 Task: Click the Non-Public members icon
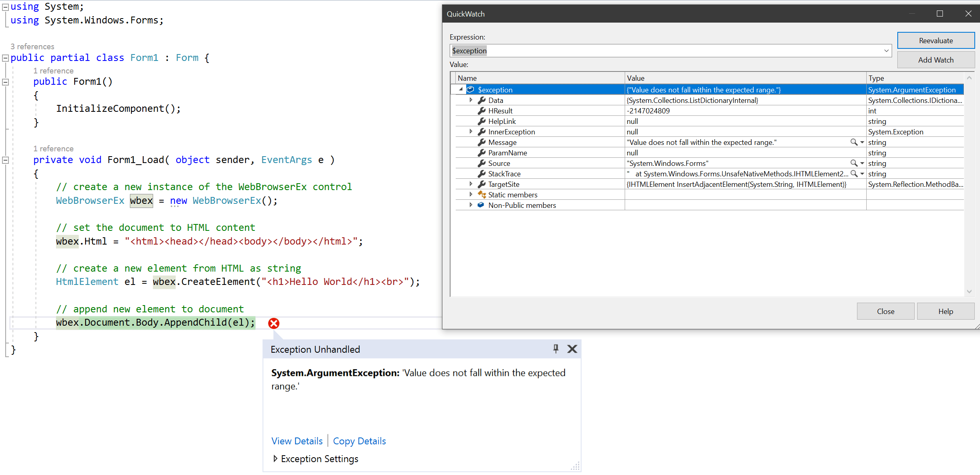(x=480, y=205)
